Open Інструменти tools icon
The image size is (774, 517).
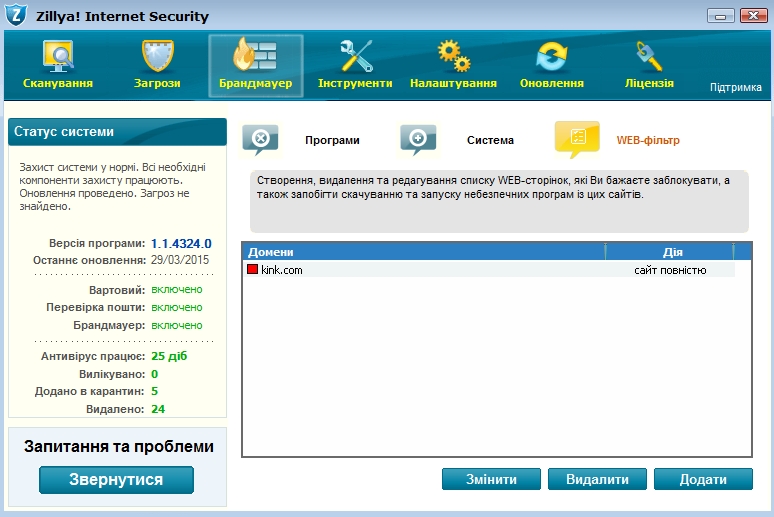click(355, 57)
